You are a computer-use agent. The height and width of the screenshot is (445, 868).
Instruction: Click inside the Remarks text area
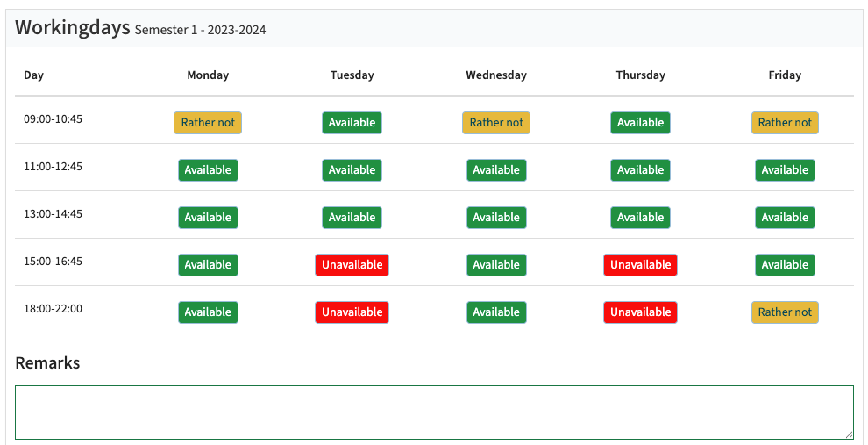pos(434,412)
